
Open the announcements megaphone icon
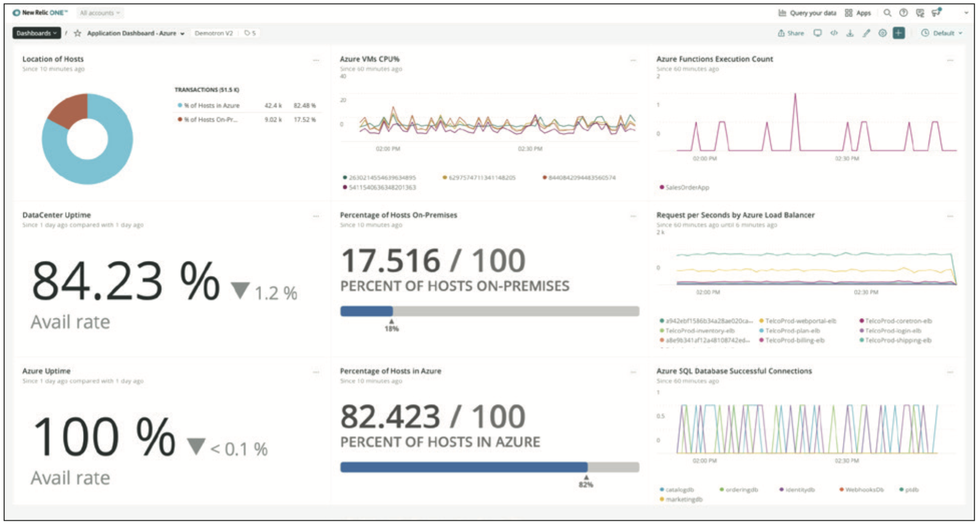(x=937, y=12)
